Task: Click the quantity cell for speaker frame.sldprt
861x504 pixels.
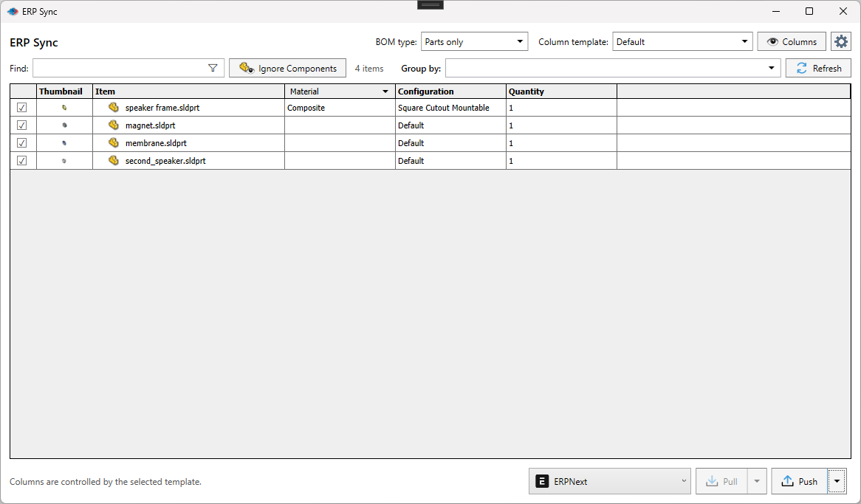Action: (x=561, y=108)
